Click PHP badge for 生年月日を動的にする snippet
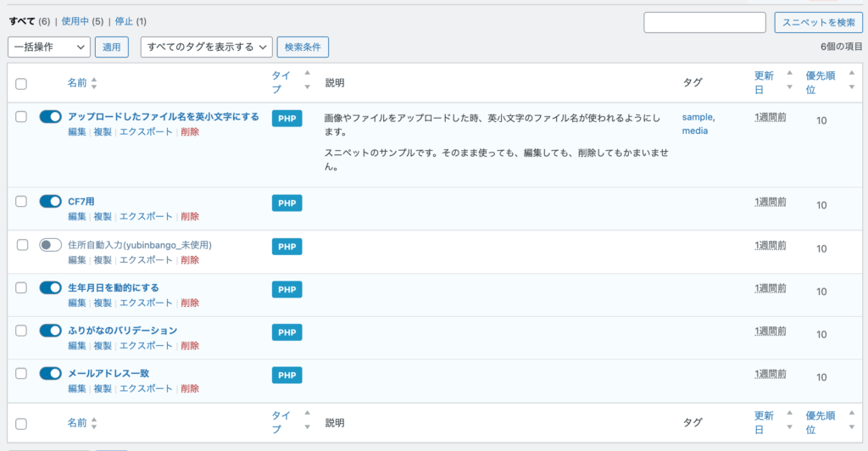This screenshot has width=868, height=451. [287, 289]
